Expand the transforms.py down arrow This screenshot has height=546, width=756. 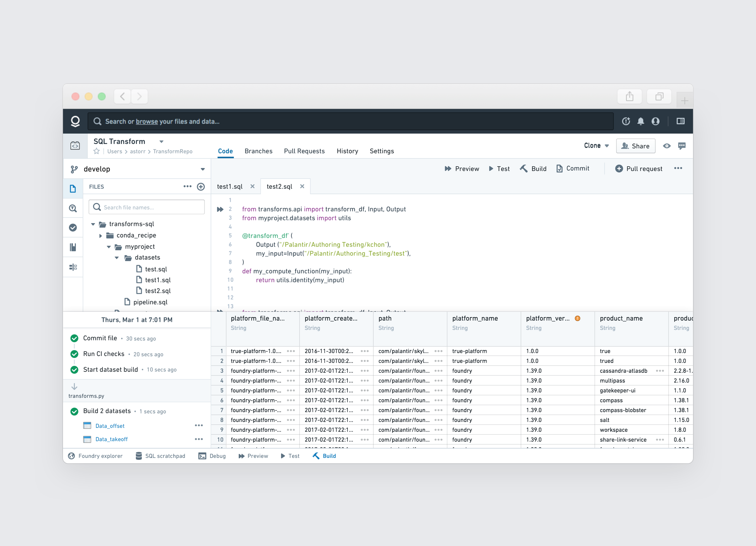74,387
